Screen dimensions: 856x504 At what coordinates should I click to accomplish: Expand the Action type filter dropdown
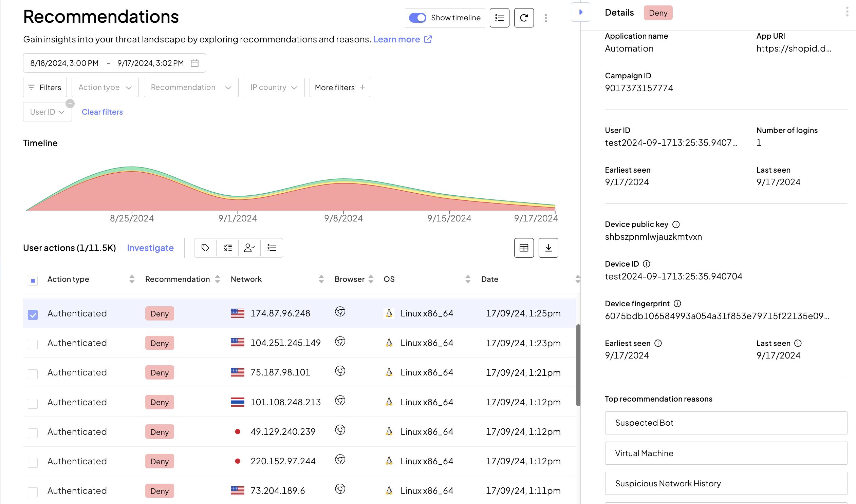[x=105, y=87]
